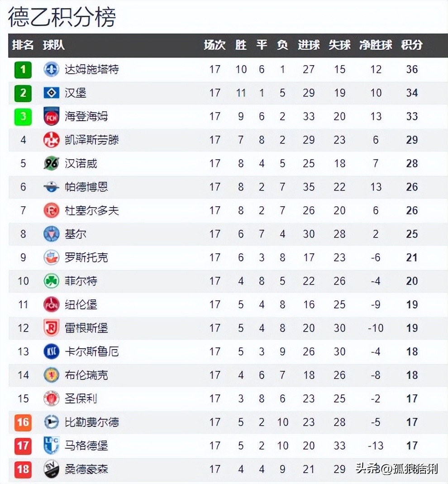Image resolution: width=448 pixels, height=484 pixels.
Task: Click the 达姆施塔特 team logo
Action: [51, 69]
